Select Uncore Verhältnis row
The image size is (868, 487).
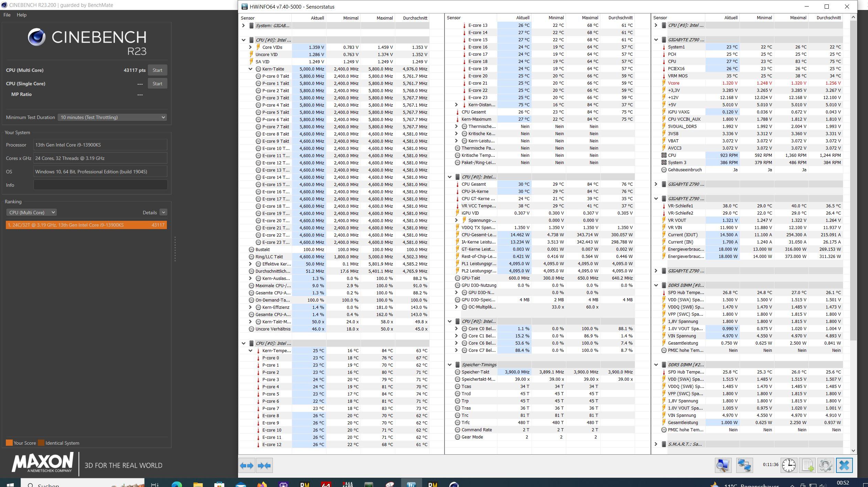tap(334, 329)
